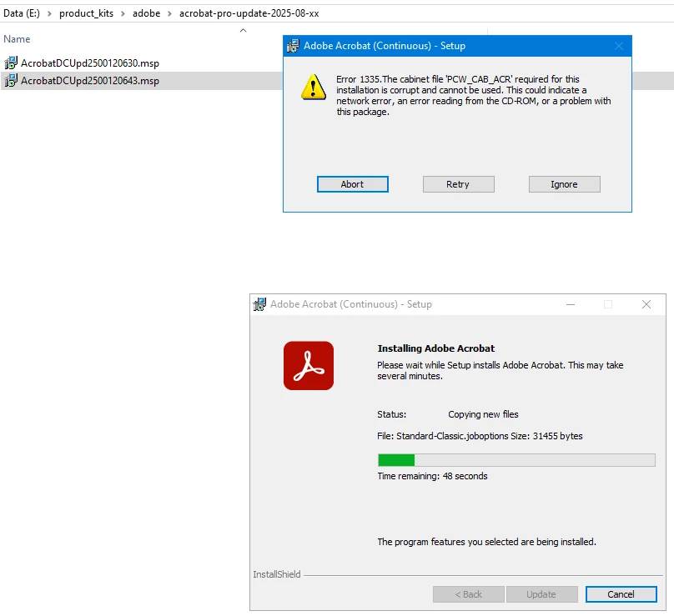Open Data (E:) in the breadcrumb path
The image size is (674, 616).
click(22, 13)
